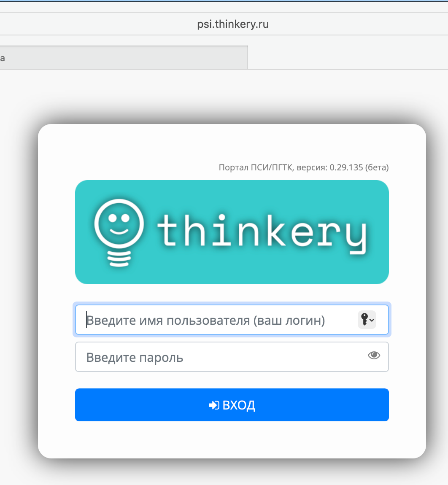Click the version text Портал ПСИ/ПГТК
The height and width of the screenshot is (485, 448).
tap(303, 167)
